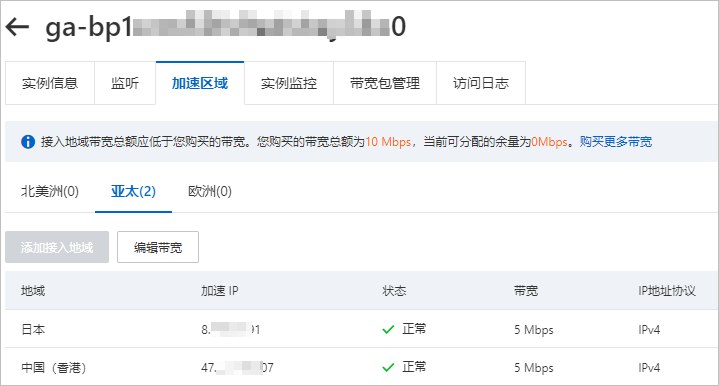Click green checkmark in 中国（香港）row

388,368
